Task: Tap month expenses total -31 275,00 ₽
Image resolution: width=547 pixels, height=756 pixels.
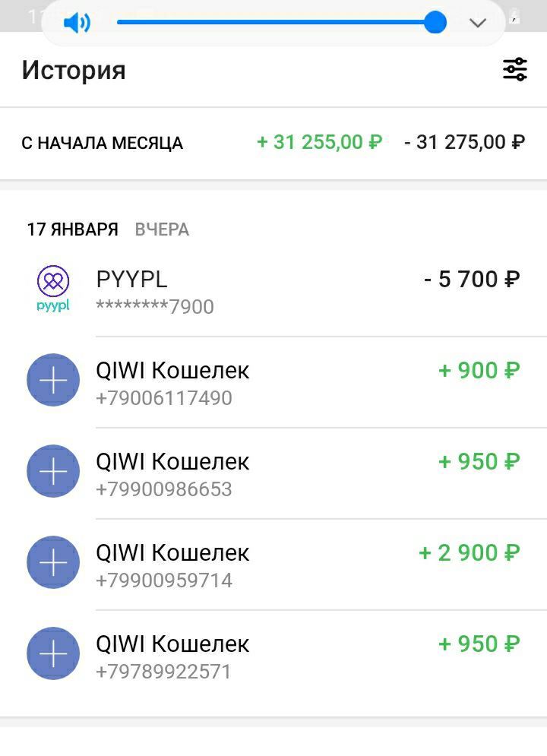Action: [464, 142]
